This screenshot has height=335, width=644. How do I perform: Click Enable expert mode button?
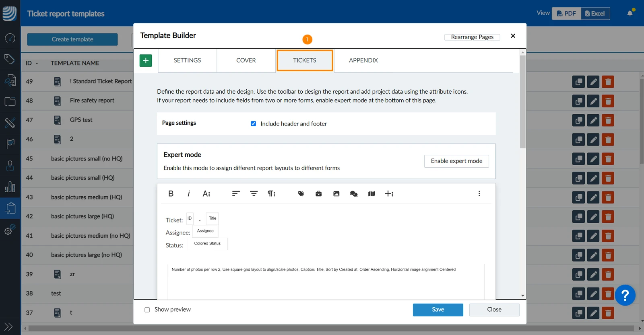[456, 161]
